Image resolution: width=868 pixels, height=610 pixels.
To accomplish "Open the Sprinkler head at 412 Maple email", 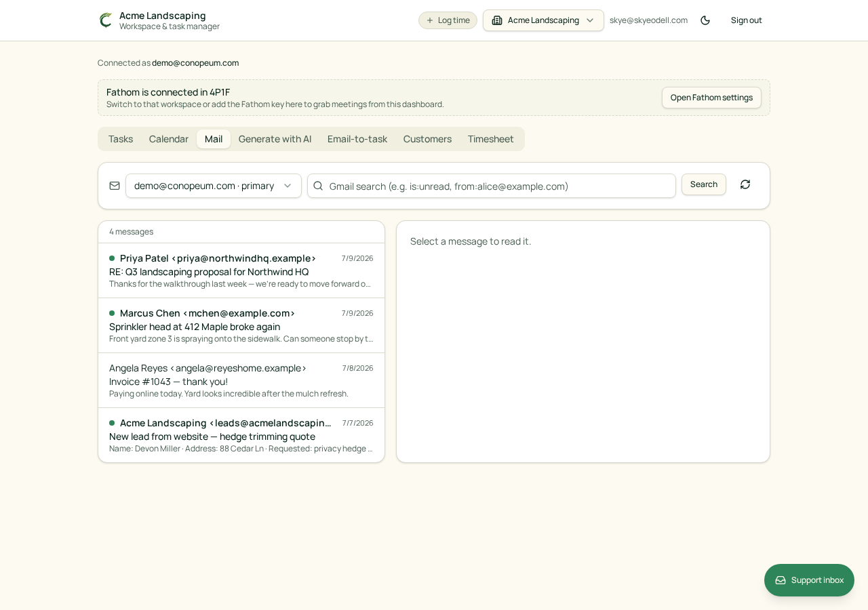I will (x=241, y=325).
